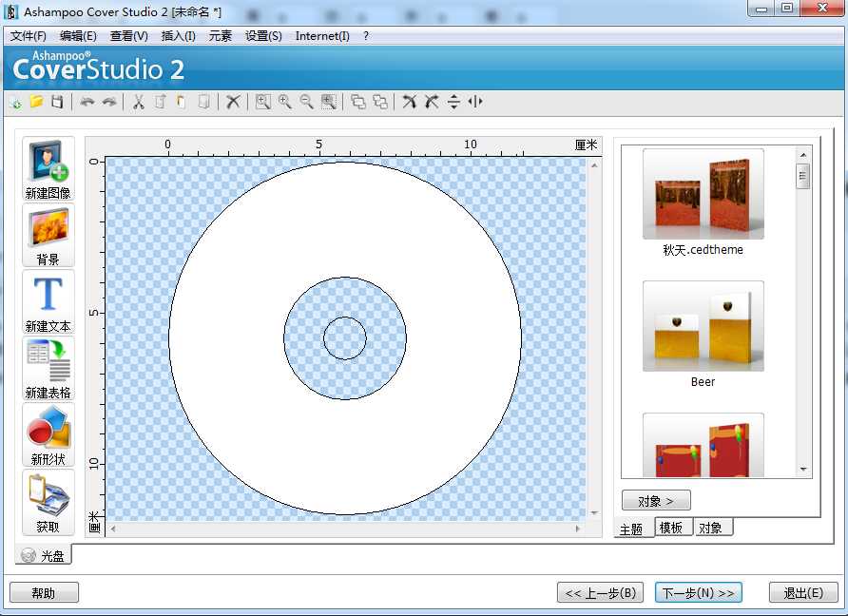Zoom in using the magnifier plus icon
This screenshot has width=848, height=616.
[x=284, y=102]
